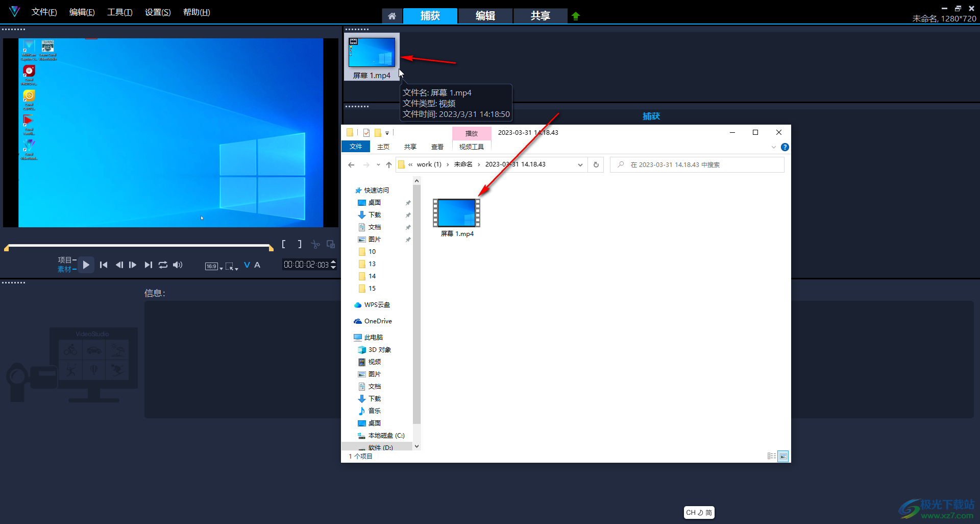
Task: Click the properties checkmark quick-access icon
Action: click(366, 133)
